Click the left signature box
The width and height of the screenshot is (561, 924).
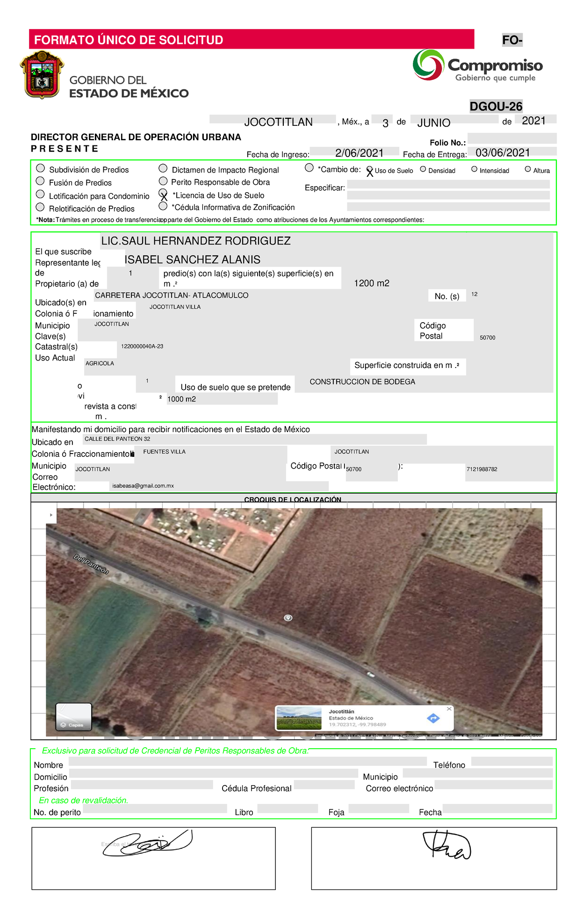point(153,858)
